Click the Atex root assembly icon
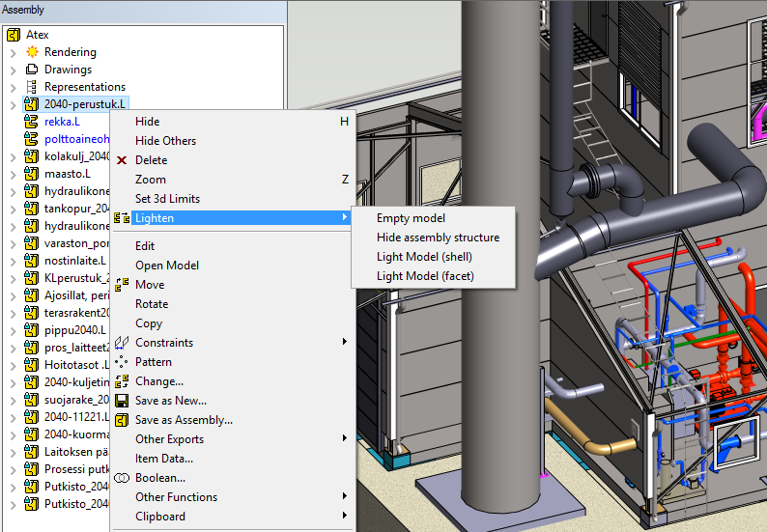Viewport: 767px width, 532px height. pyautogui.click(x=14, y=35)
